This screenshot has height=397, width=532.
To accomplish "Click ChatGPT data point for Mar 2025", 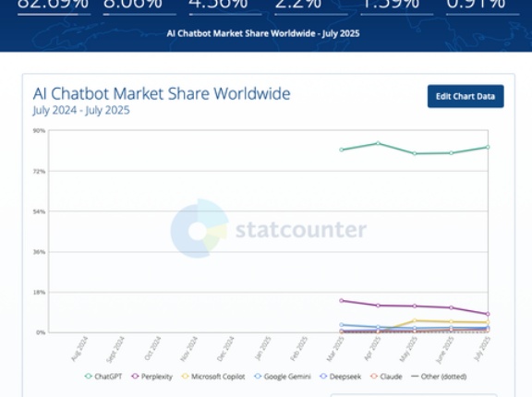I will tap(342, 150).
